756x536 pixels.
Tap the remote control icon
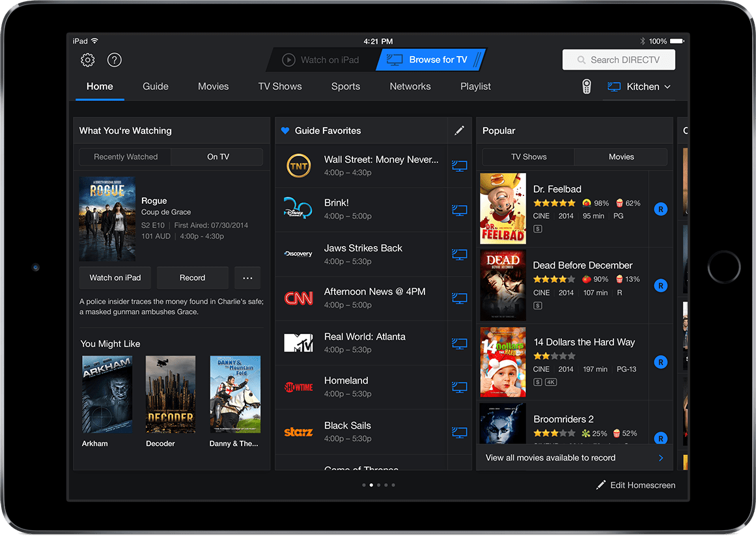[x=586, y=87]
